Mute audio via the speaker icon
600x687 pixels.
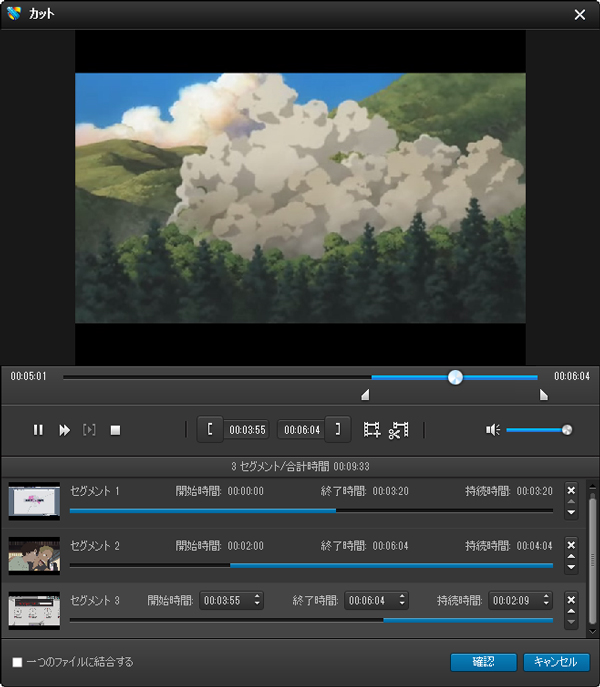tap(492, 430)
